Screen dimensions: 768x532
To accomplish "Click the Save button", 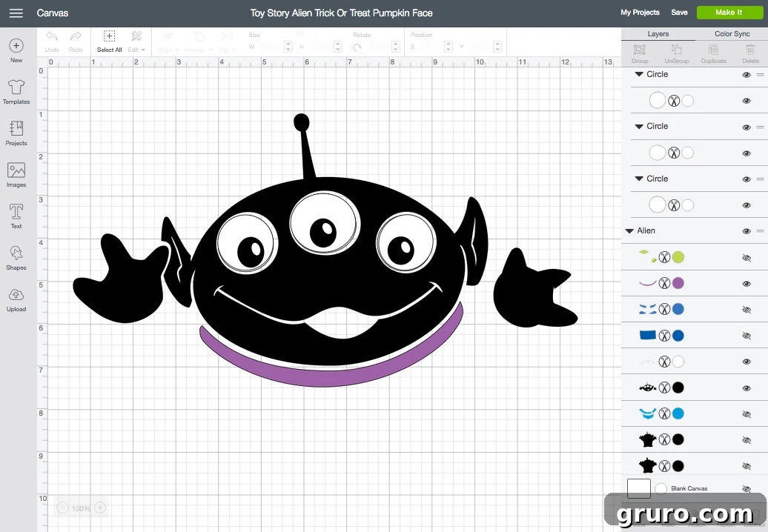I will click(679, 13).
